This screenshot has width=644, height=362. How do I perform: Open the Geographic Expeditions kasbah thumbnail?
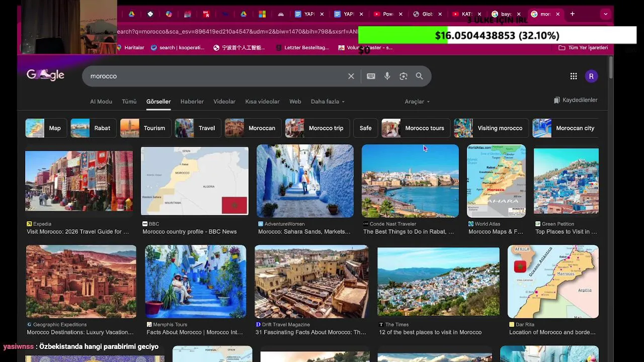coord(81,282)
